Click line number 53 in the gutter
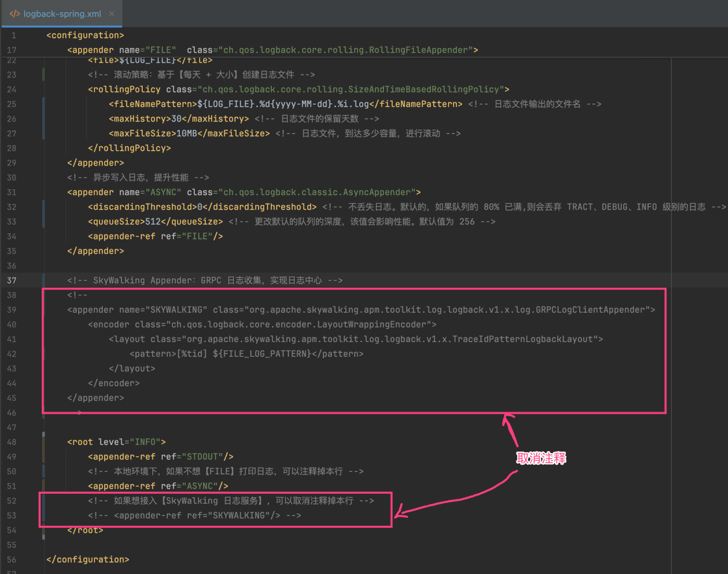 (12, 515)
